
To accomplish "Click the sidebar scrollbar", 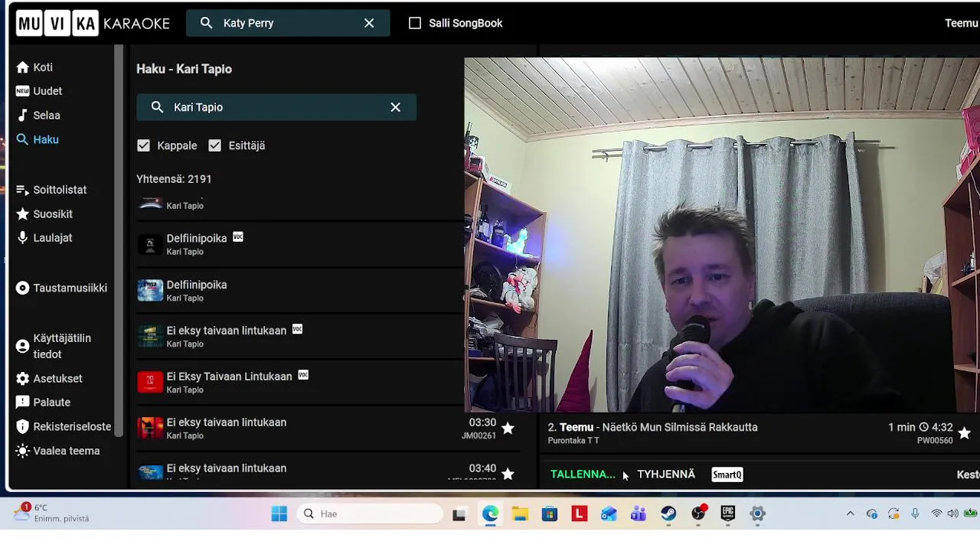I will pyautogui.click(x=119, y=241).
